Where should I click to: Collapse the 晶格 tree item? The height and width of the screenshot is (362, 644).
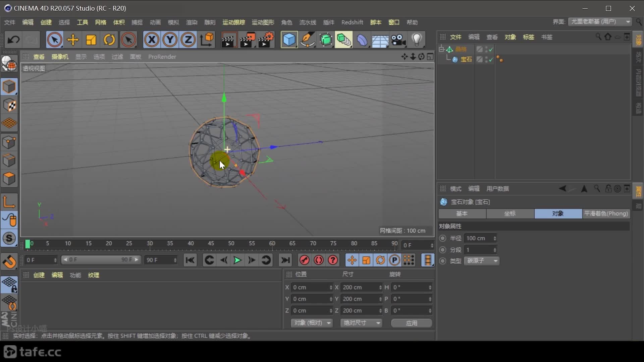[x=441, y=49]
